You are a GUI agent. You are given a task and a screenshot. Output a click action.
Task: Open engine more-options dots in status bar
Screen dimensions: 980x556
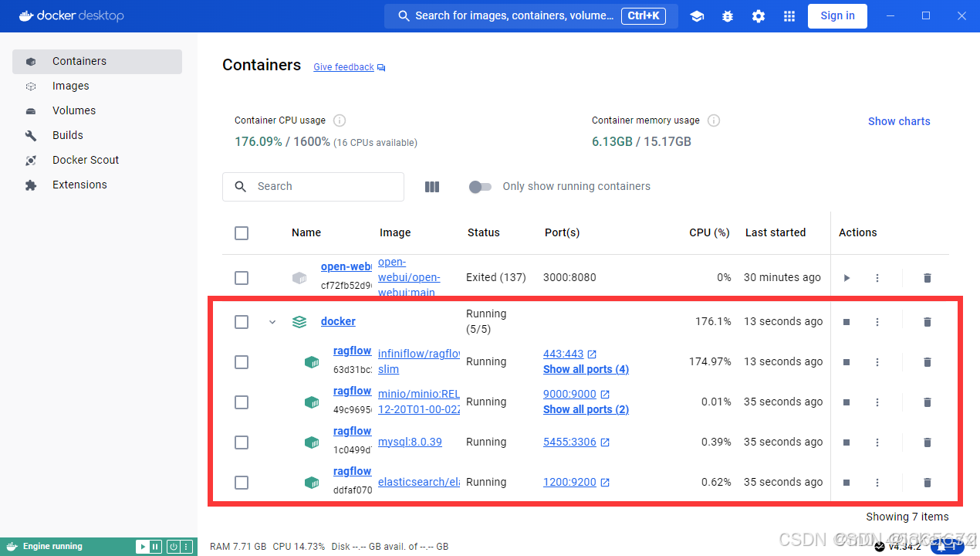click(x=186, y=547)
